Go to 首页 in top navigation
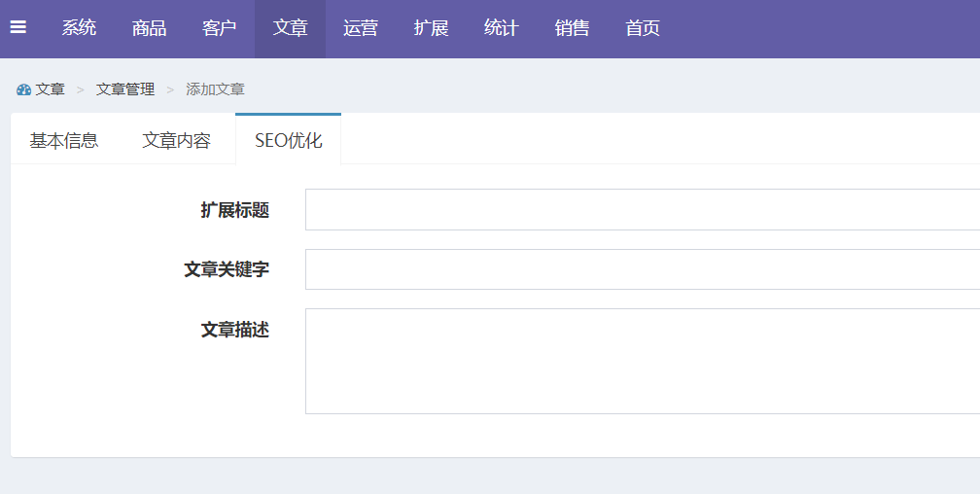980x494 pixels. 643,28
